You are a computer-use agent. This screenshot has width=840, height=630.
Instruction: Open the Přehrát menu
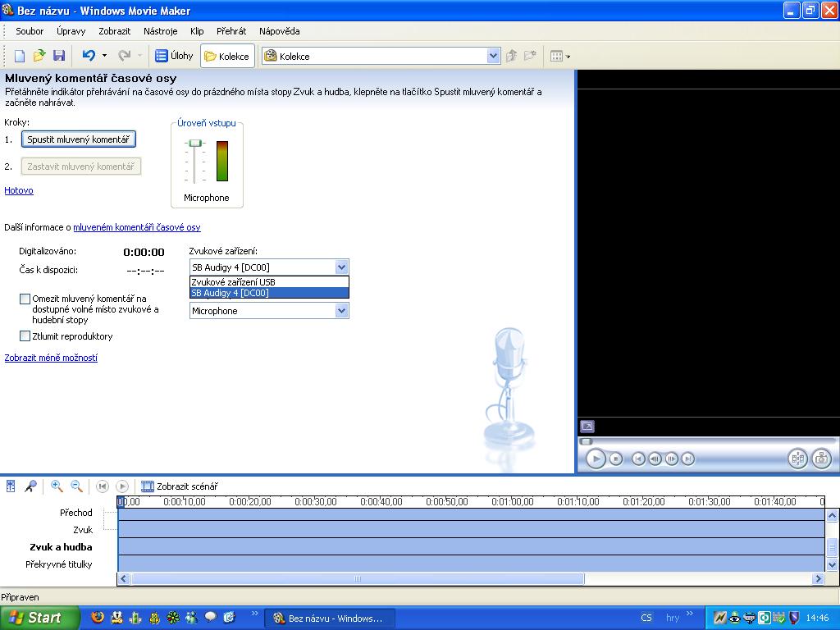click(x=231, y=31)
